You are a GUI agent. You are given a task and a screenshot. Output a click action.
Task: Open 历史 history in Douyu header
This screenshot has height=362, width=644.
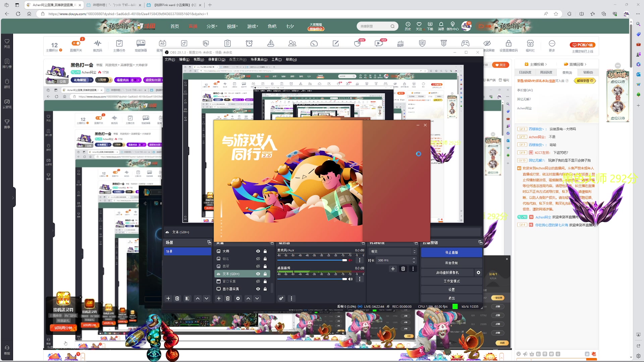tap(408, 26)
